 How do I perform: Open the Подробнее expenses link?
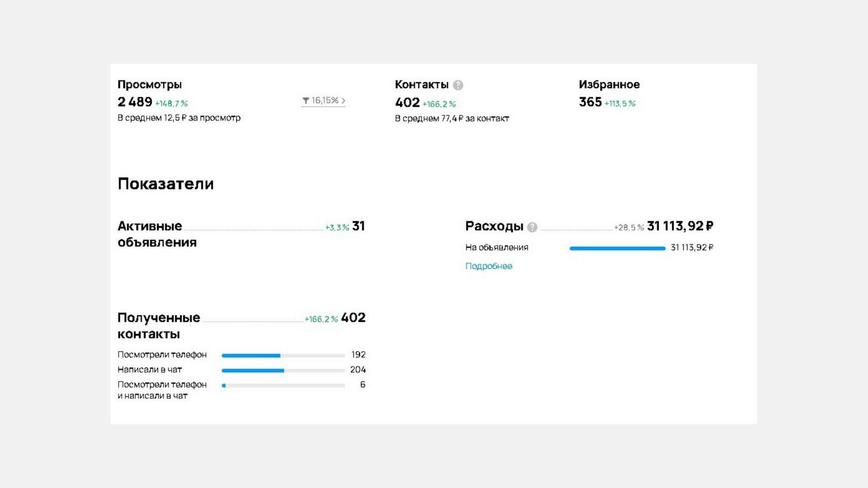point(489,266)
